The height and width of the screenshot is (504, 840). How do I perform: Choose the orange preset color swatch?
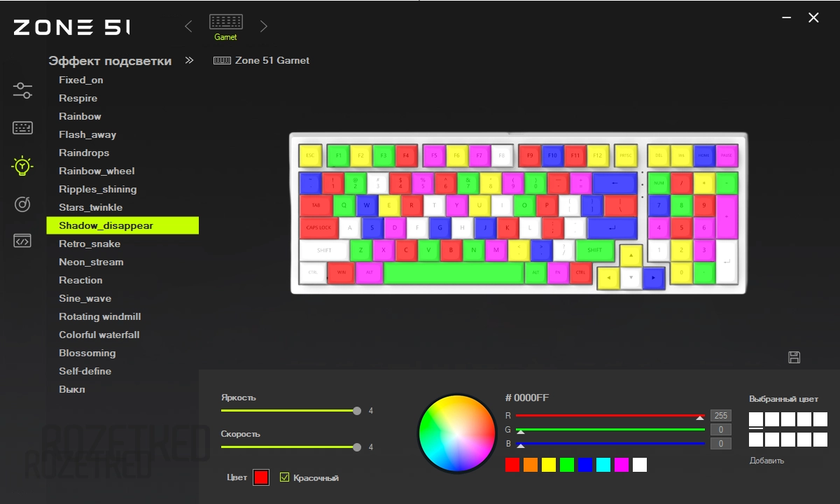point(531,465)
